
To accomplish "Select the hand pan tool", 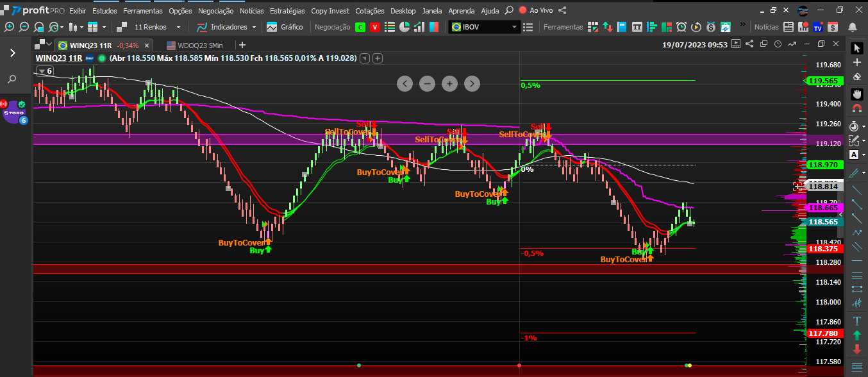I will [857, 93].
